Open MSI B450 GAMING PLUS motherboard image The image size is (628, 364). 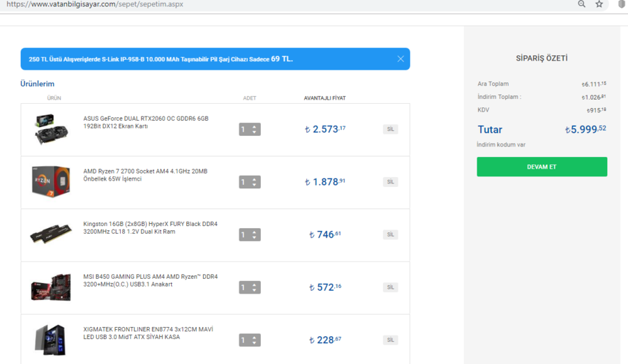click(51, 287)
